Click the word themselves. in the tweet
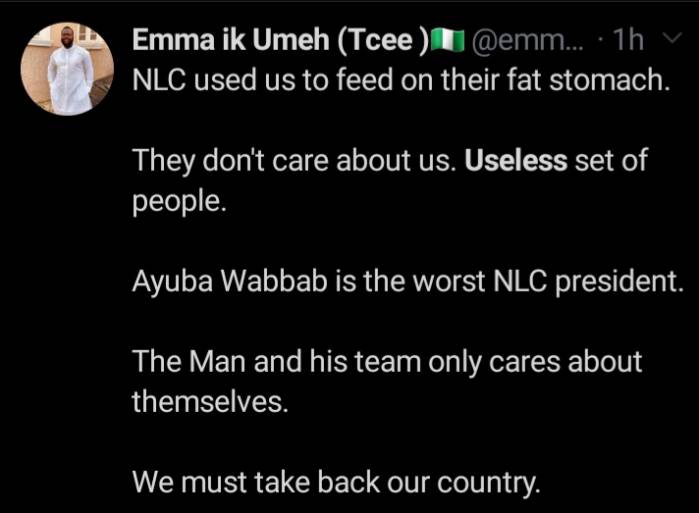 click(210, 402)
